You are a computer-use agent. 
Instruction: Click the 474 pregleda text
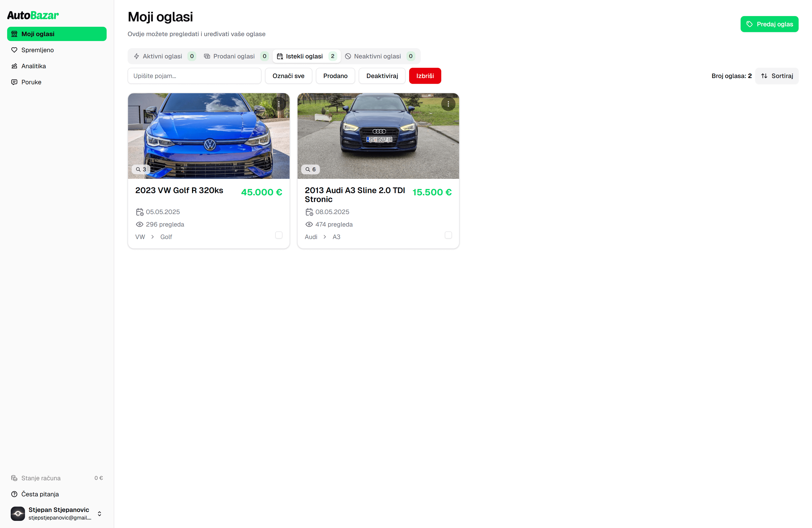334,225
